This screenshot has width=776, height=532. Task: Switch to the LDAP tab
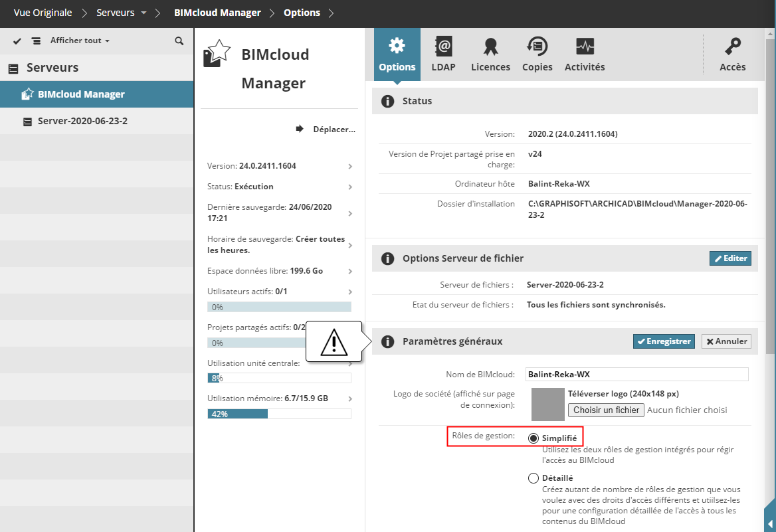click(443, 54)
